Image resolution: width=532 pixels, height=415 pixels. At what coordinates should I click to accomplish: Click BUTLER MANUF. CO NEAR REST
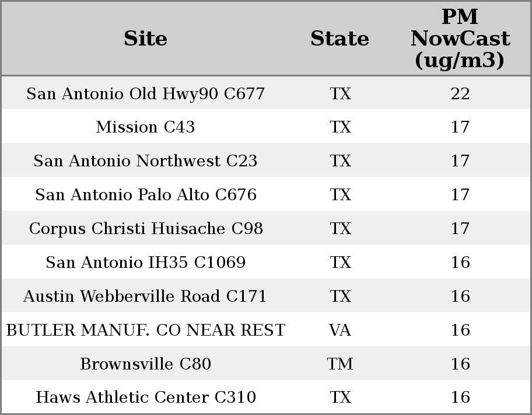point(145,330)
